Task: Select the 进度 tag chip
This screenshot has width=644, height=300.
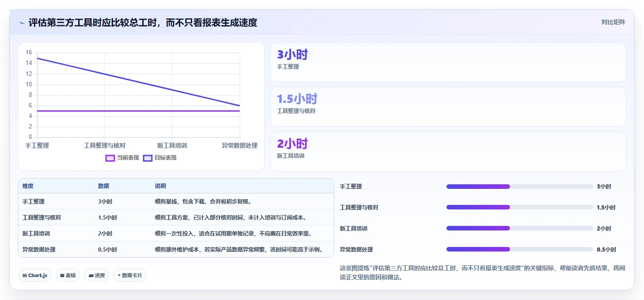Action: [97, 275]
